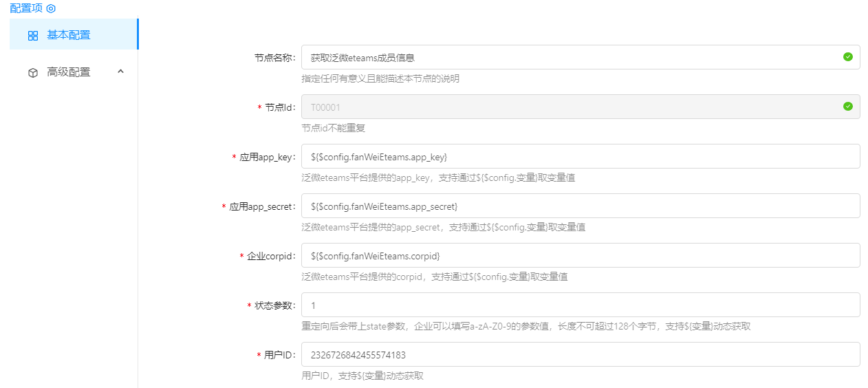Click into the 应用app_key input box
This screenshot has width=868, height=388.
point(580,157)
